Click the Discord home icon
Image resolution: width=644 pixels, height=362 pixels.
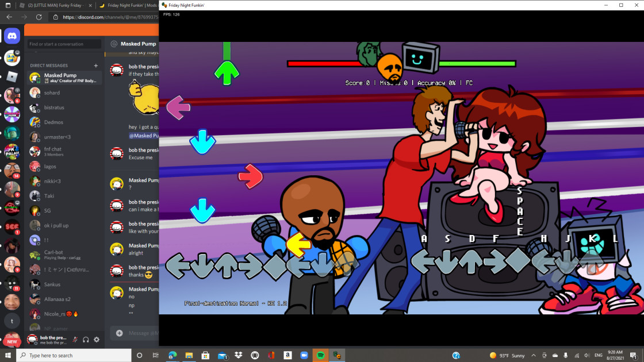(x=12, y=36)
